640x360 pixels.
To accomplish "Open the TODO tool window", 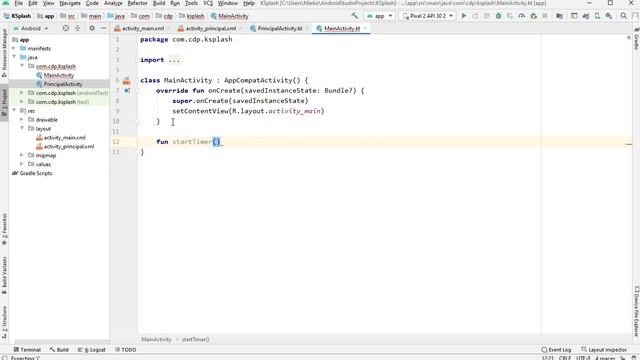I will click(126, 350).
